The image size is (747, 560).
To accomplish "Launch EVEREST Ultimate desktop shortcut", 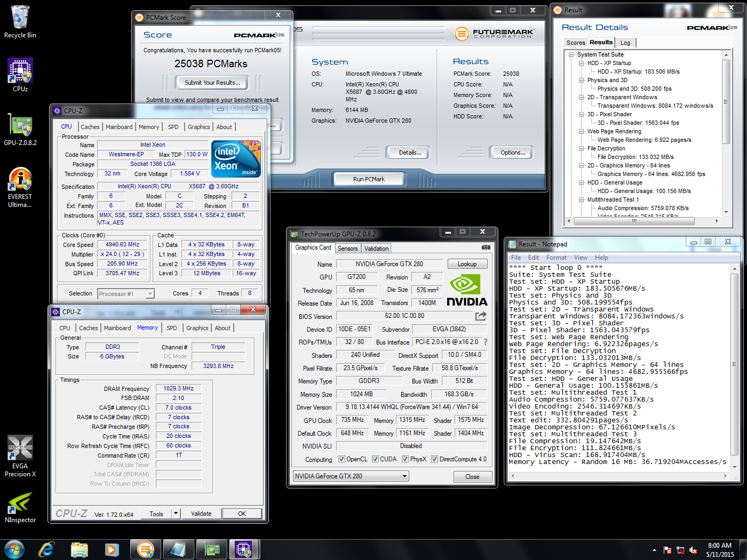I will pos(20,187).
